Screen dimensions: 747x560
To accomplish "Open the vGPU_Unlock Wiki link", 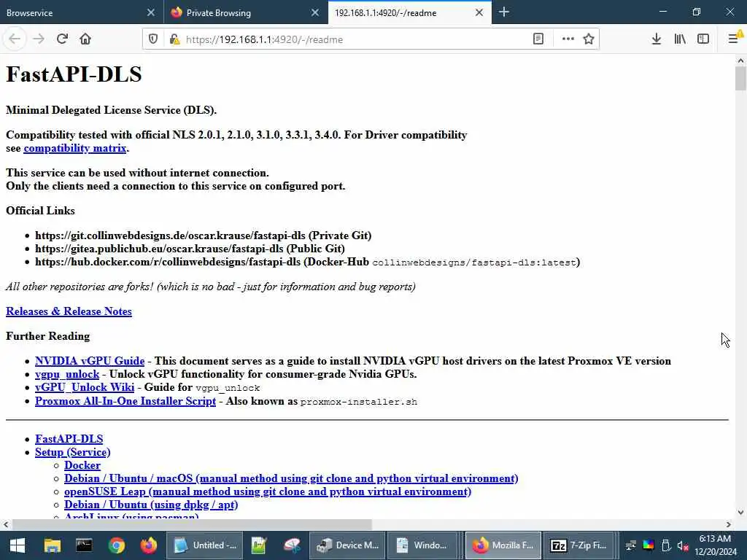I will [85, 388].
